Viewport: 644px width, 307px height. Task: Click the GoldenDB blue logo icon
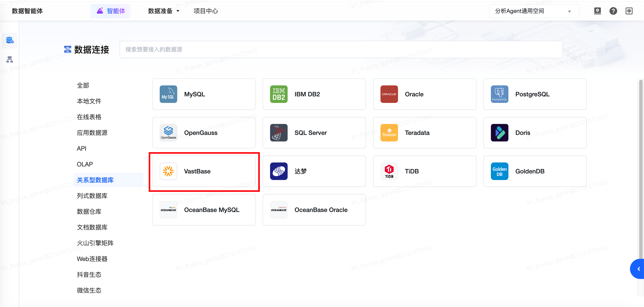pos(499,171)
